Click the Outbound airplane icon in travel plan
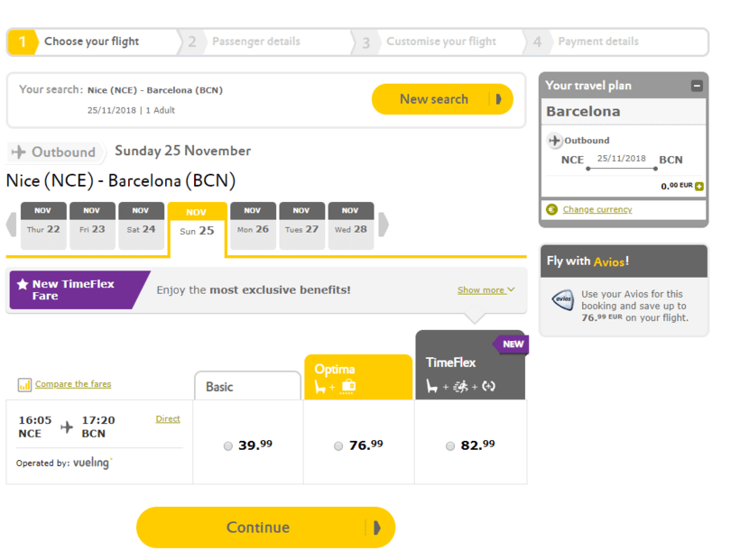Screen dimensions: 740x560 pyautogui.click(x=555, y=141)
